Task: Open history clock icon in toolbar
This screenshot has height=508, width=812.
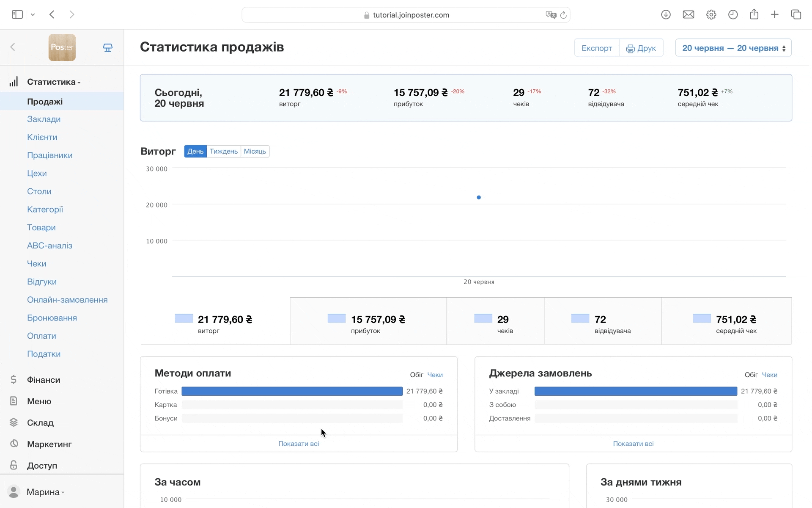Action: [x=733, y=14]
